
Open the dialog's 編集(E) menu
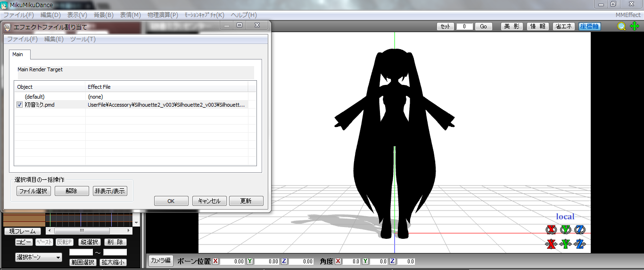[x=54, y=39]
